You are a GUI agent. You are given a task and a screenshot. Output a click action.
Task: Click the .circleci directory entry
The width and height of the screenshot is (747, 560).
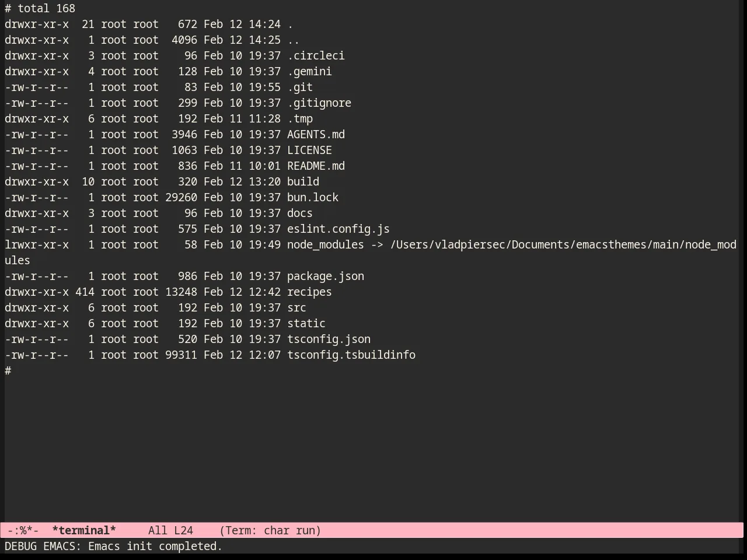click(316, 55)
